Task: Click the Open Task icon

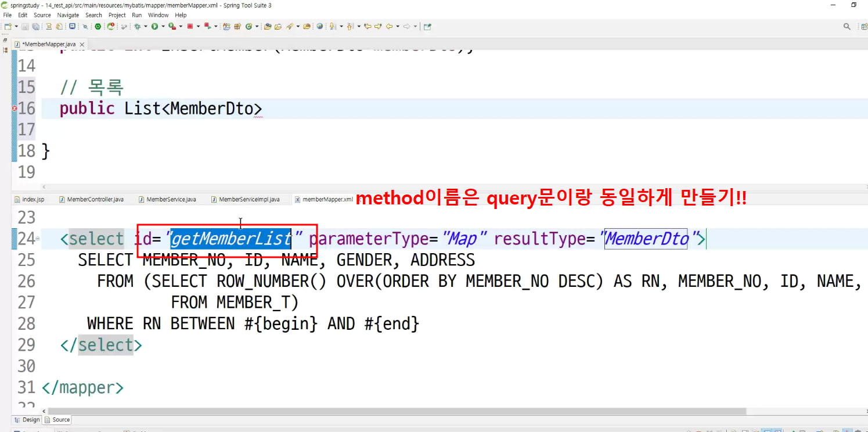Action: (x=278, y=26)
